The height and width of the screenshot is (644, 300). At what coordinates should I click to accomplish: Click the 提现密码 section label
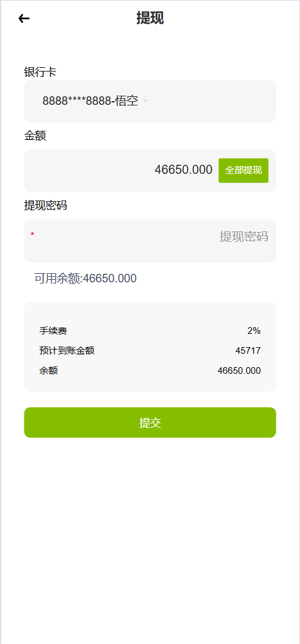(x=45, y=205)
